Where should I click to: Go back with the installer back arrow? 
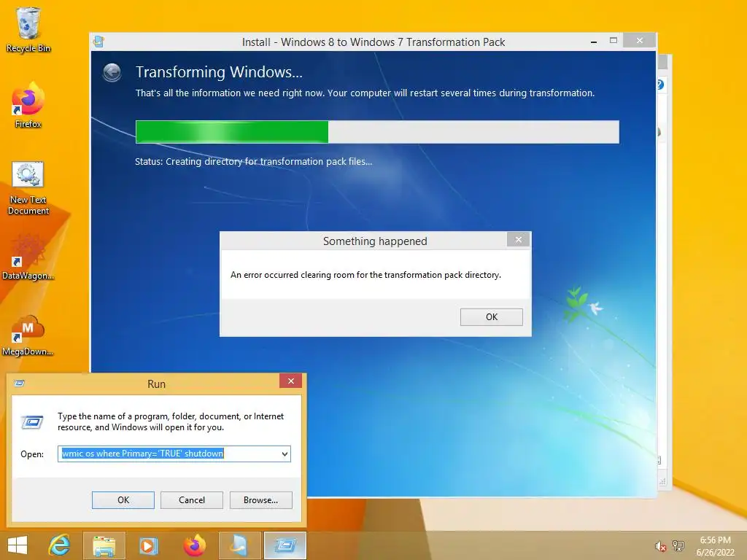tap(112, 73)
